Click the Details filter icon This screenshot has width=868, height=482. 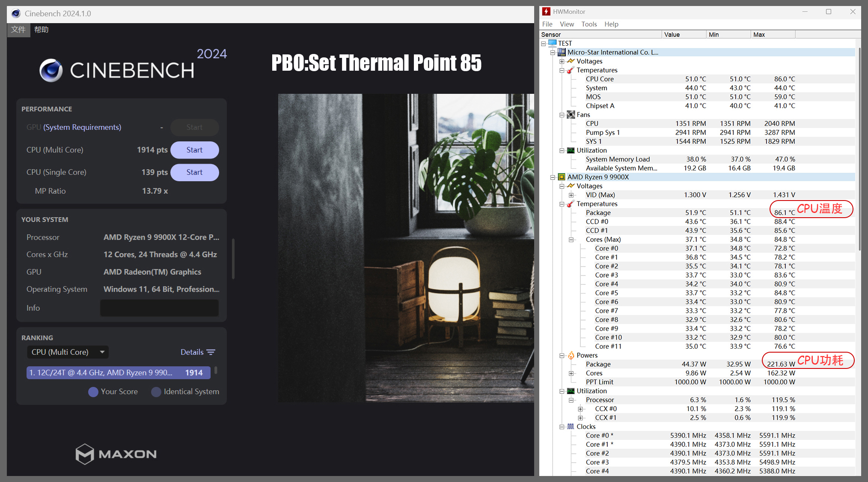click(x=211, y=352)
